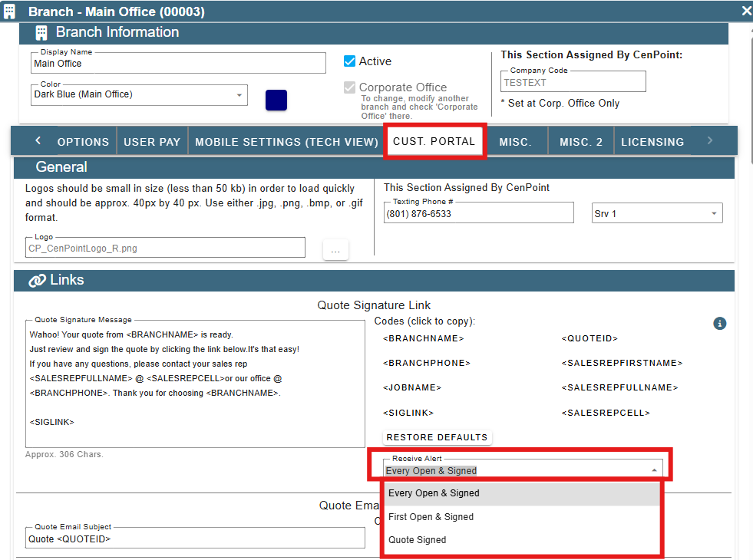Copy the <SALESREPFULLNAME> code
The width and height of the screenshot is (753, 560).
(x=620, y=387)
